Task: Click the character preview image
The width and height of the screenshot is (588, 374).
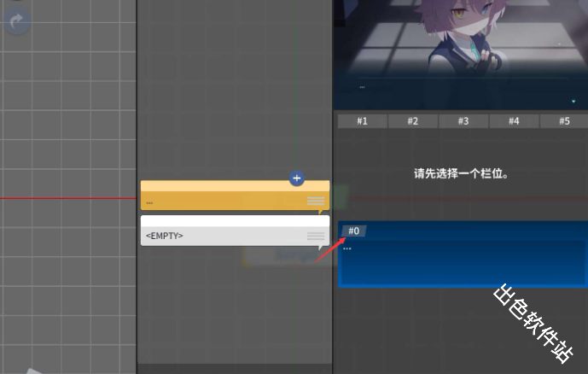Action: point(461,55)
